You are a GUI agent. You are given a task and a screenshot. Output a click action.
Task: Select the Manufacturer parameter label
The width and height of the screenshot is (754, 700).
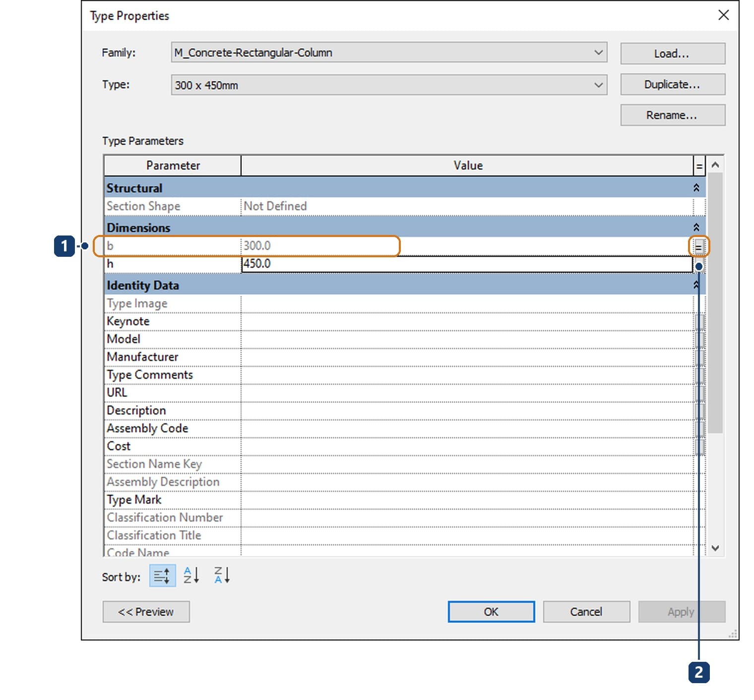click(x=142, y=357)
